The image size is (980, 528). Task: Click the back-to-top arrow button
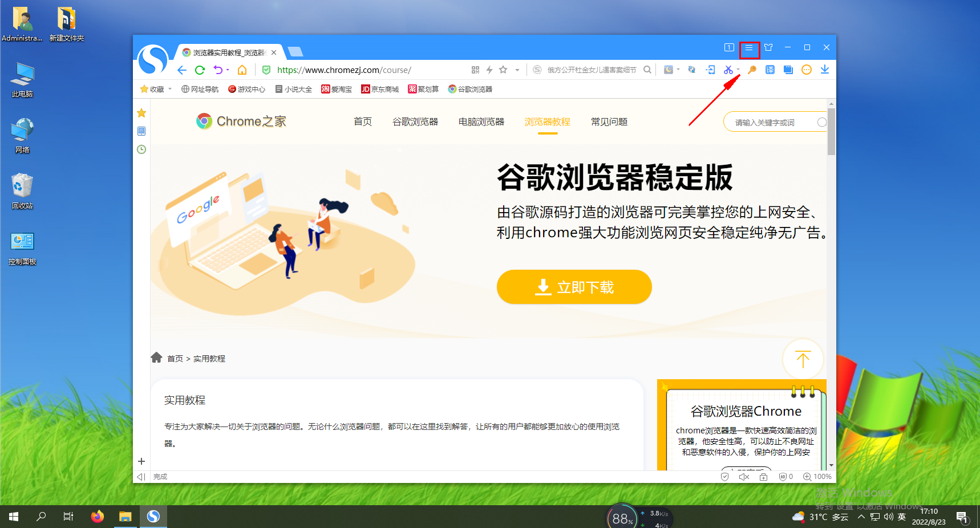(x=803, y=359)
